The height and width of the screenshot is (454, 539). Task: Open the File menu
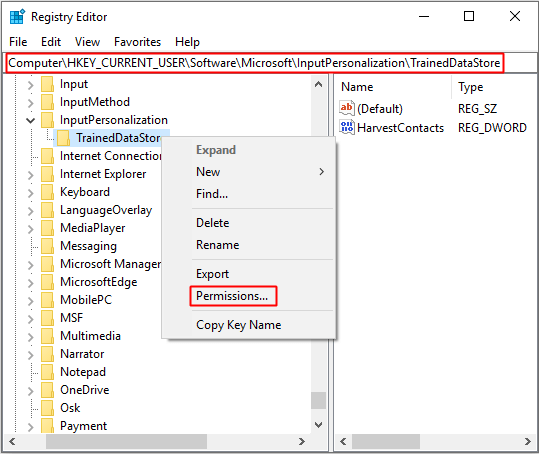tap(18, 42)
